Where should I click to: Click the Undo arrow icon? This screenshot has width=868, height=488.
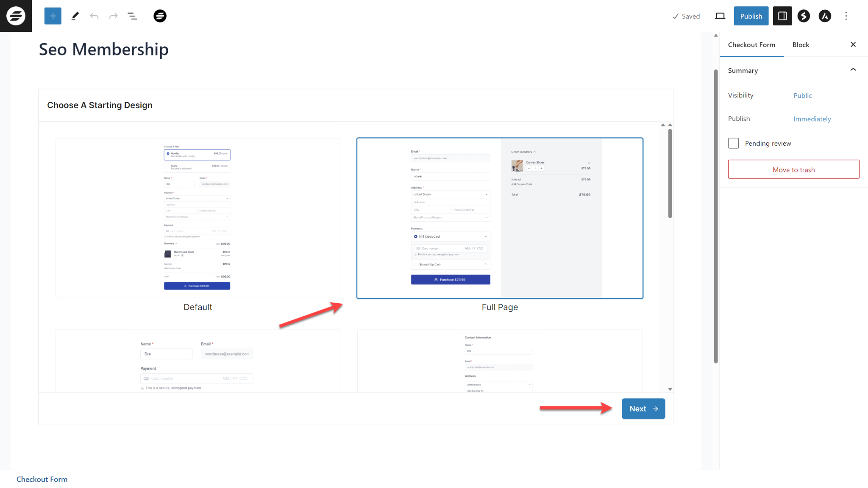tap(95, 16)
